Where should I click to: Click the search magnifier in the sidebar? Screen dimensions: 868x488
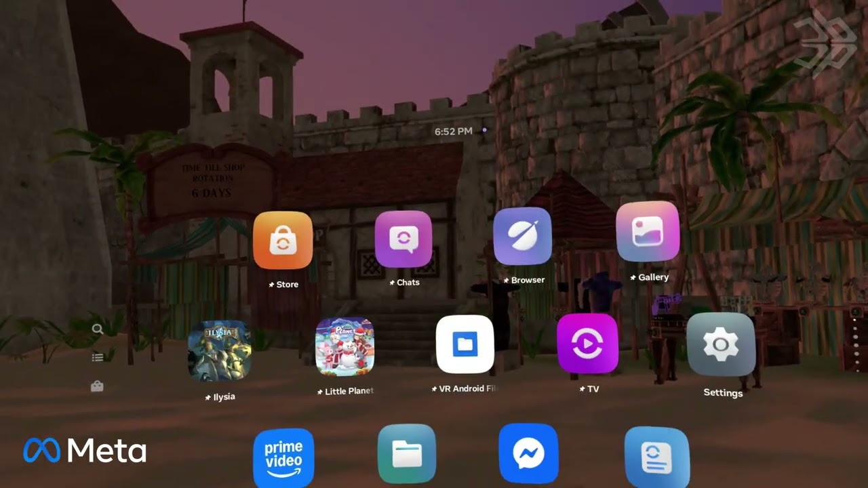pyautogui.click(x=98, y=329)
